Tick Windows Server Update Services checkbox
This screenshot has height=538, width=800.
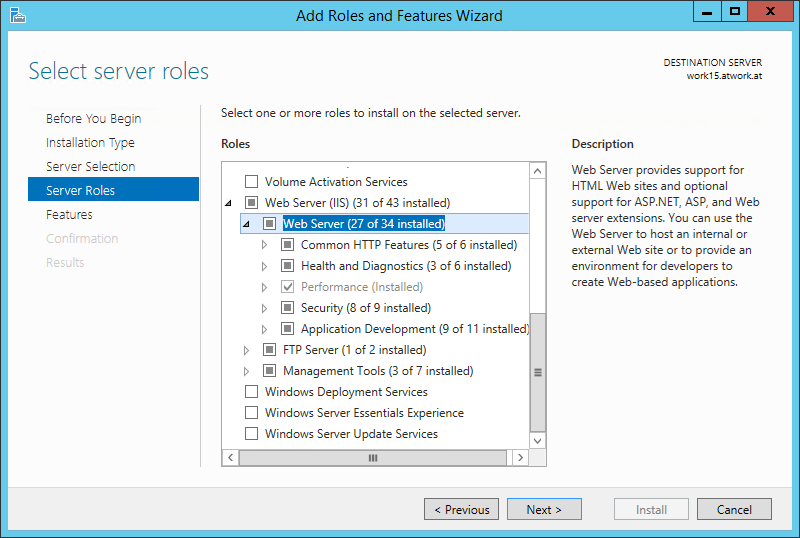[252, 434]
